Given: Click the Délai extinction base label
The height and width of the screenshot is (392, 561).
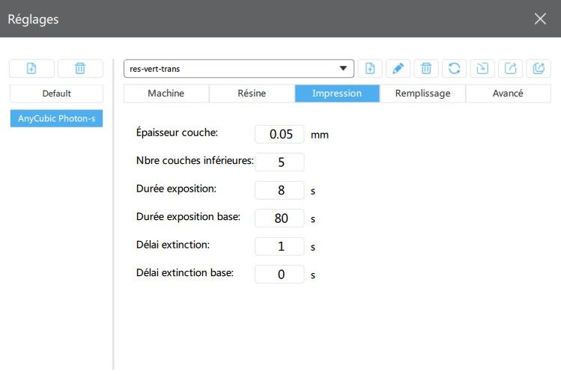Looking at the screenshot, I should tap(184, 272).
